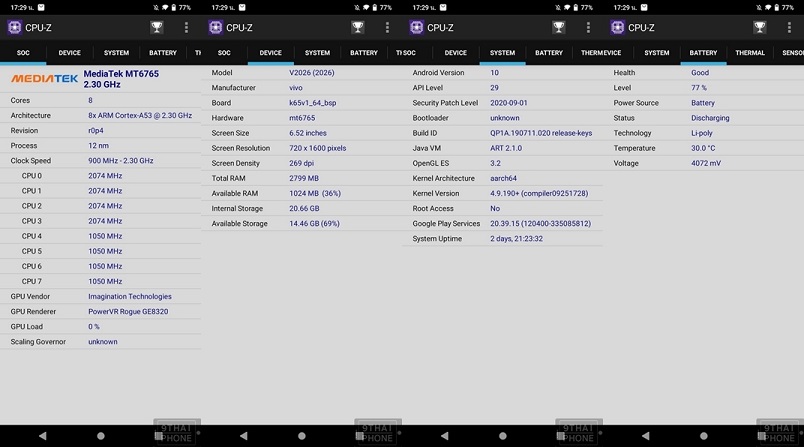Click the CPU 7 row label
The image size is (804, 447).
(x=32, y=281)
